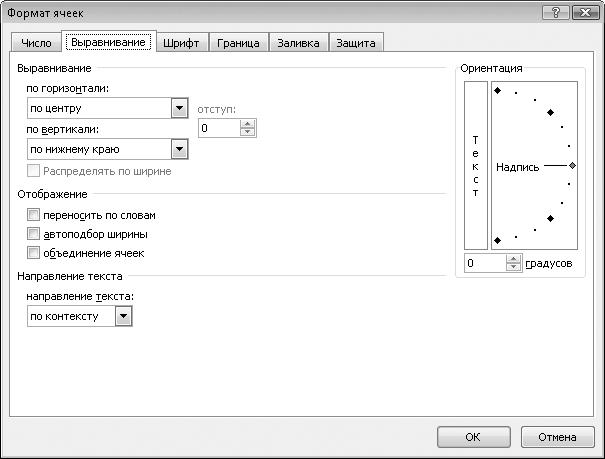Click the Отмена button
Image resolution: width=605 pixels, height=459 pixels.
557,436
